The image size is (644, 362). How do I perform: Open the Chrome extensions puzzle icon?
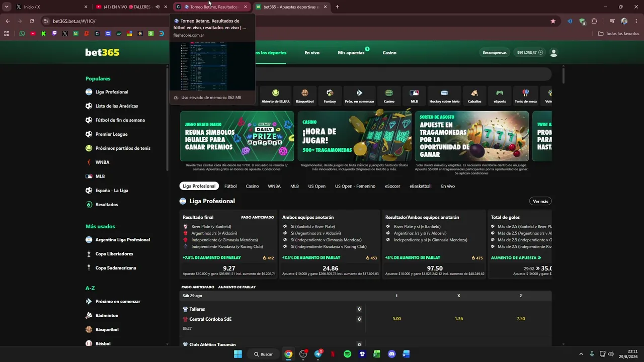coord(594,21)
